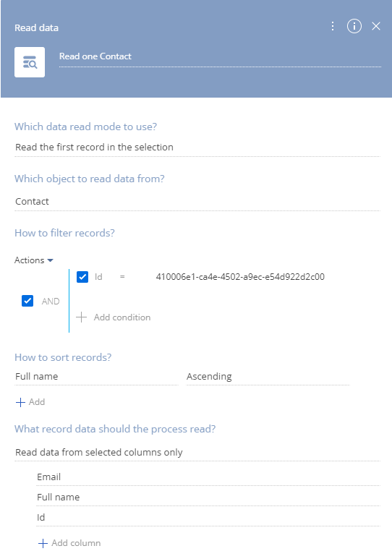Open the Contact object selector

(x=197, y=202)
